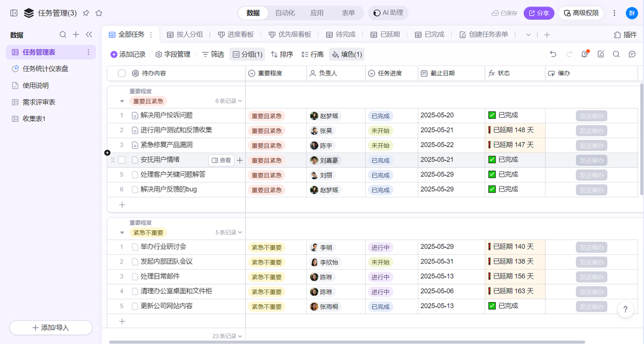Collapse the left sidebar with double chevron
The height and width of the screenshot is (344, 644).
[89, 35]
